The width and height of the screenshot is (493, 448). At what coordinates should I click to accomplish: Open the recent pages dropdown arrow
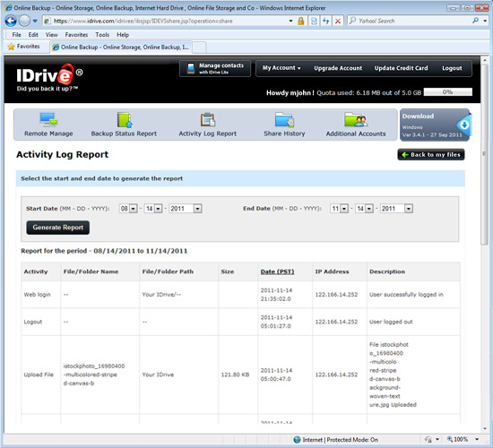tap(35, 22)
